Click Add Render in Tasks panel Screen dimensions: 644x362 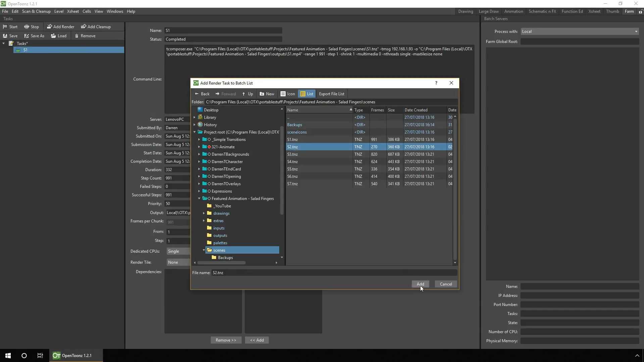60,27
